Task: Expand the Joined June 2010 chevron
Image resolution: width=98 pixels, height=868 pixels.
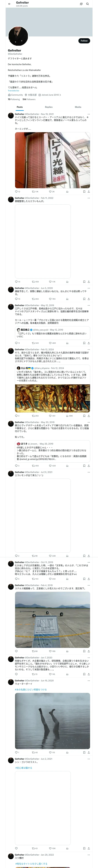Action: point(60,95)
